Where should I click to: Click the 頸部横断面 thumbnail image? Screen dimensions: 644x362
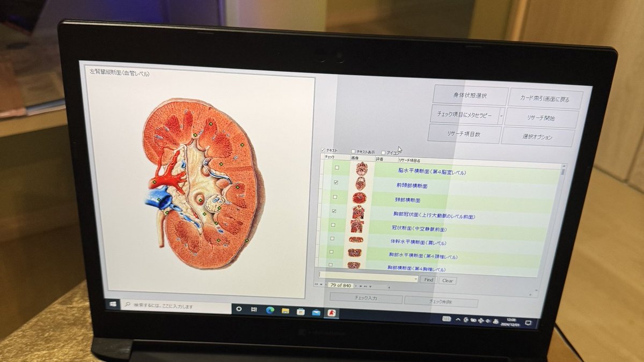coord(358,198)
